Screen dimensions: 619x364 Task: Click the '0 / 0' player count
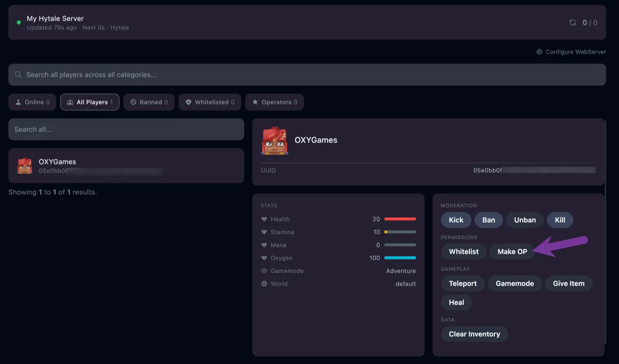coord(590,23)
